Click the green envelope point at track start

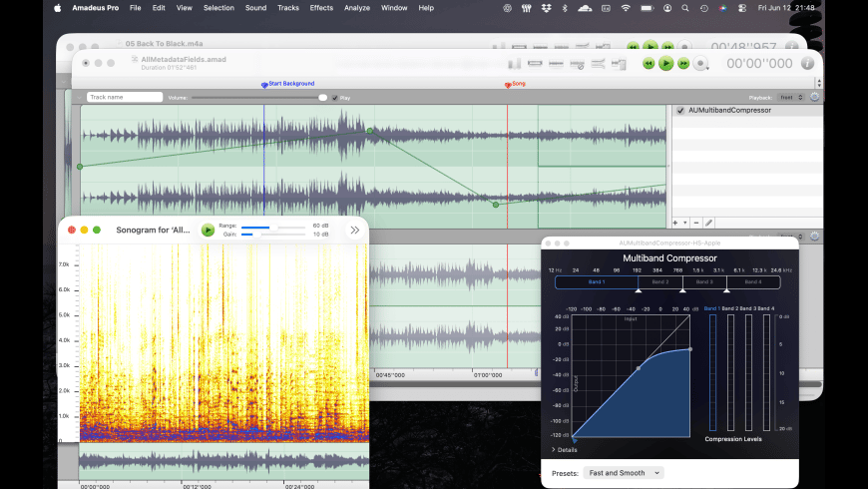click(x=80, y=167)
